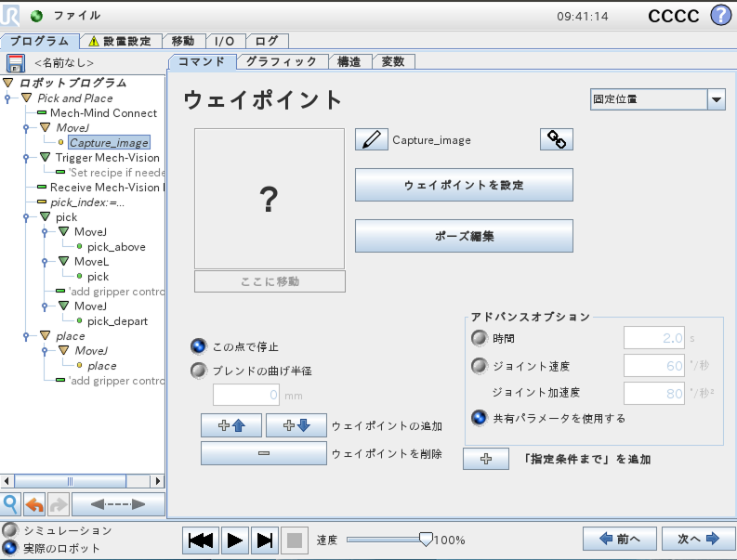Screen dimensions: 737x560
Task: Collapse the 'pick' folder node
Action: pyautogui.click(x=46, y=216)
